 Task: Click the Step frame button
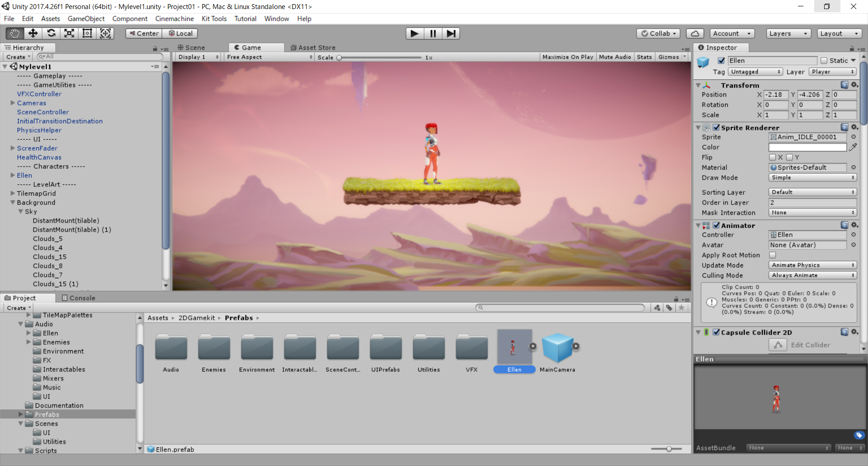tap(451, 33)
